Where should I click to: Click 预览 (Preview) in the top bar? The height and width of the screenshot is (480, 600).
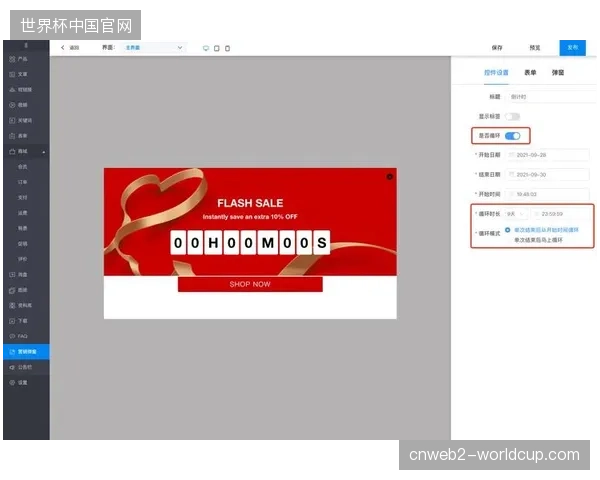[x=535, y=48]
